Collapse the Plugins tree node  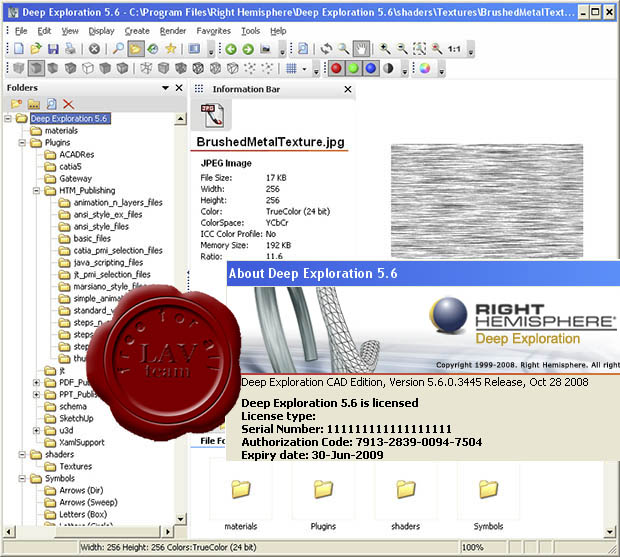22,142
